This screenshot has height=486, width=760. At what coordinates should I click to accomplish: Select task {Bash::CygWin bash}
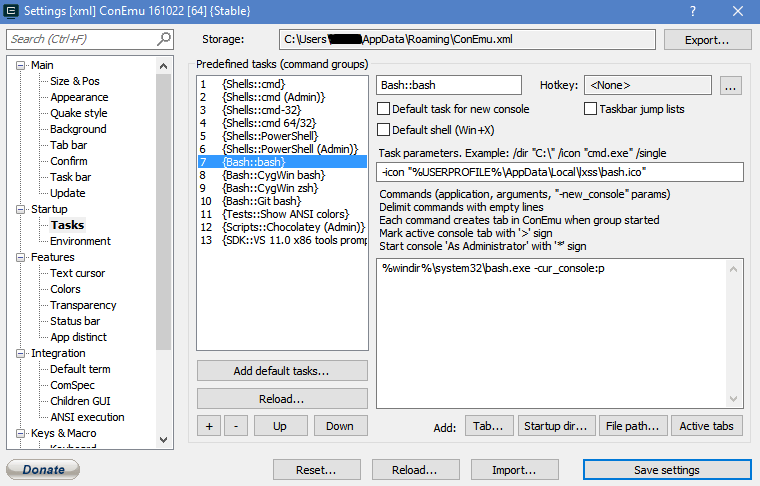click(x=282, y=175)
